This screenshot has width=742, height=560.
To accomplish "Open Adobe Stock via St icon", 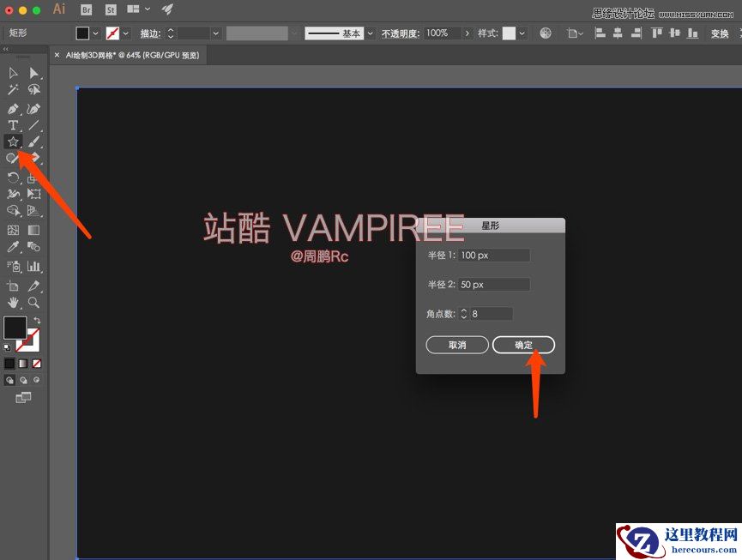I will (x=111, y=9).
